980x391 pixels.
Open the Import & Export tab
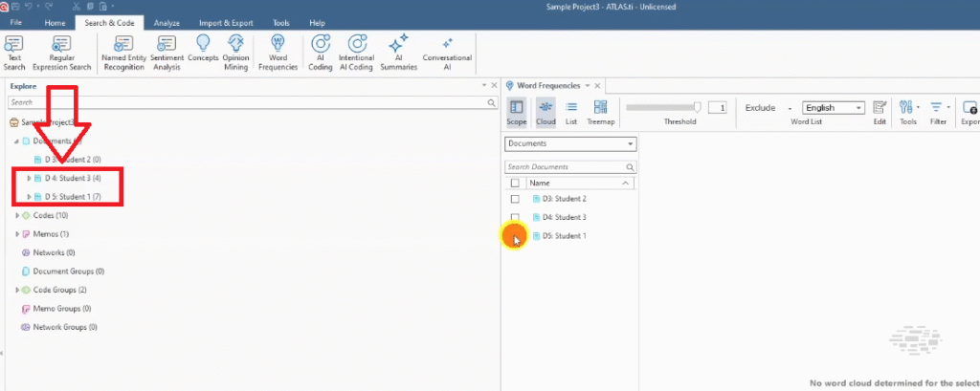(225, 22)
